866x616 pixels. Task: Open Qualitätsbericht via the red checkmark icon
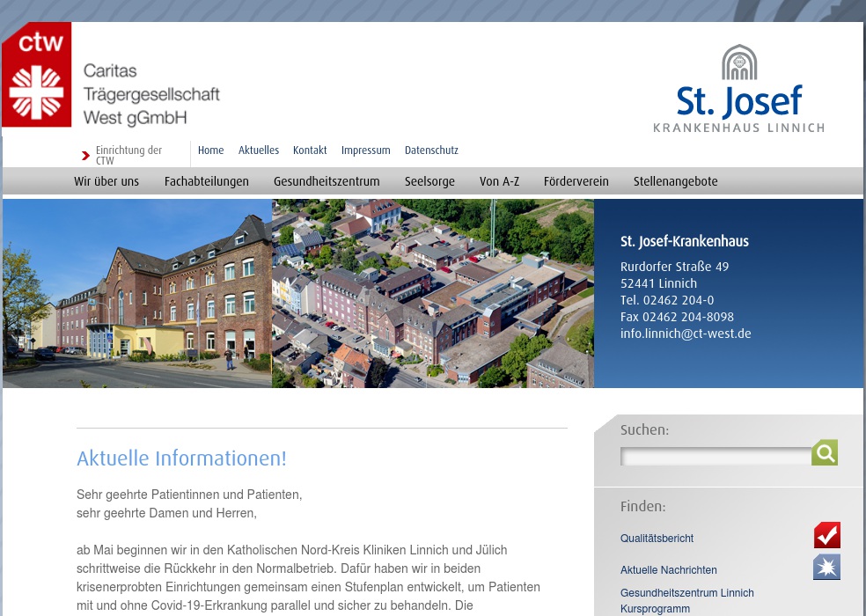[826, 535]
